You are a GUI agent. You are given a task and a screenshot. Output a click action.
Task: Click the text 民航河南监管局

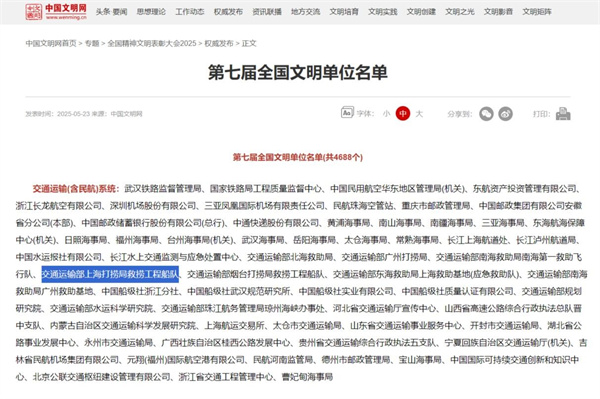(x=283, y=360)
